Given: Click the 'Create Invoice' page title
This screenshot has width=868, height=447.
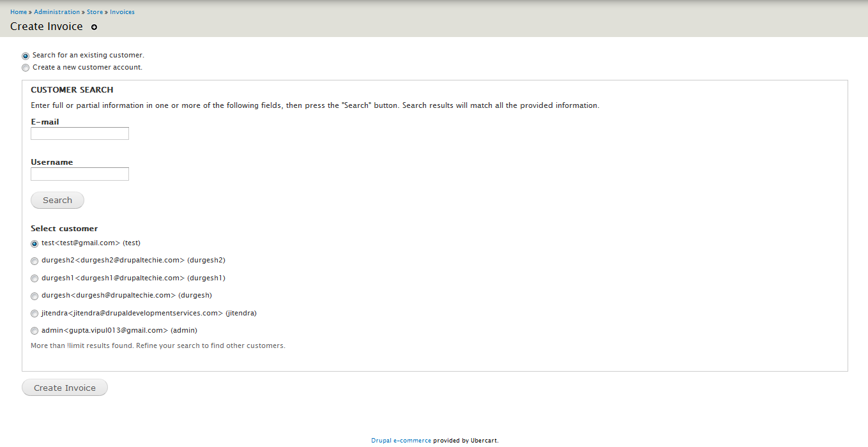Looking at the screenshot, I should (x=46, y=26).
